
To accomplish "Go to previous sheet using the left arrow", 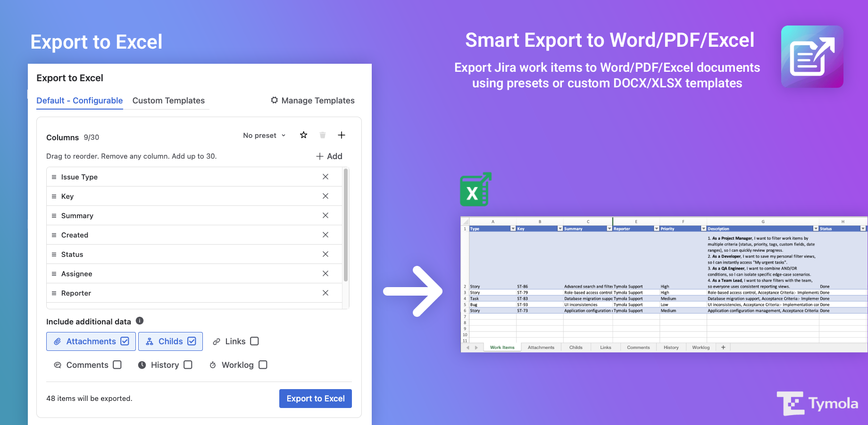I will click(x=468, y=348).
